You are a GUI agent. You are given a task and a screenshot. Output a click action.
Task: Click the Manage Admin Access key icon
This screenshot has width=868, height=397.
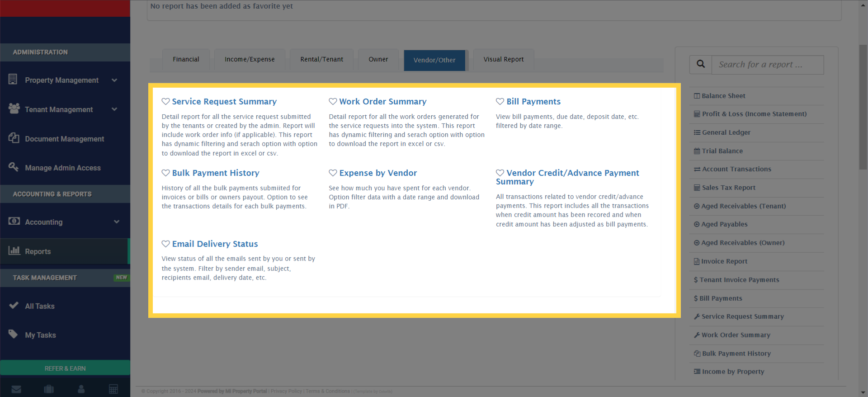tap(13, 167)
